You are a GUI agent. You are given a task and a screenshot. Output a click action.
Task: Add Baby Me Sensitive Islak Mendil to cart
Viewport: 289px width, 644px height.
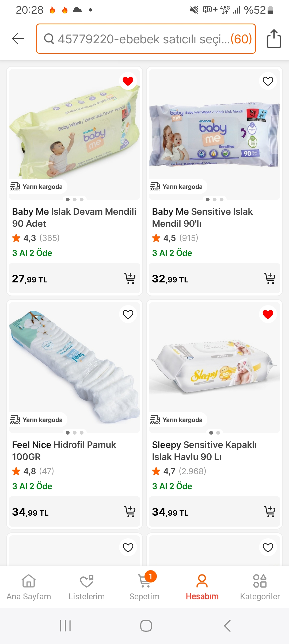[x=270, y=278]
